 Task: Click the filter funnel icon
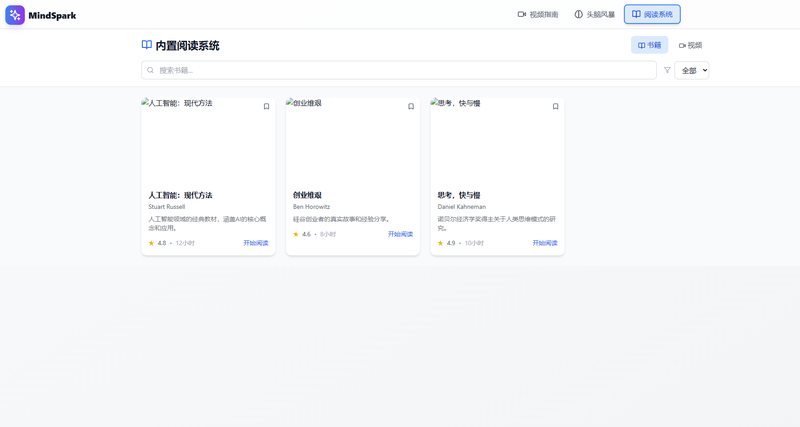(667, 70)
